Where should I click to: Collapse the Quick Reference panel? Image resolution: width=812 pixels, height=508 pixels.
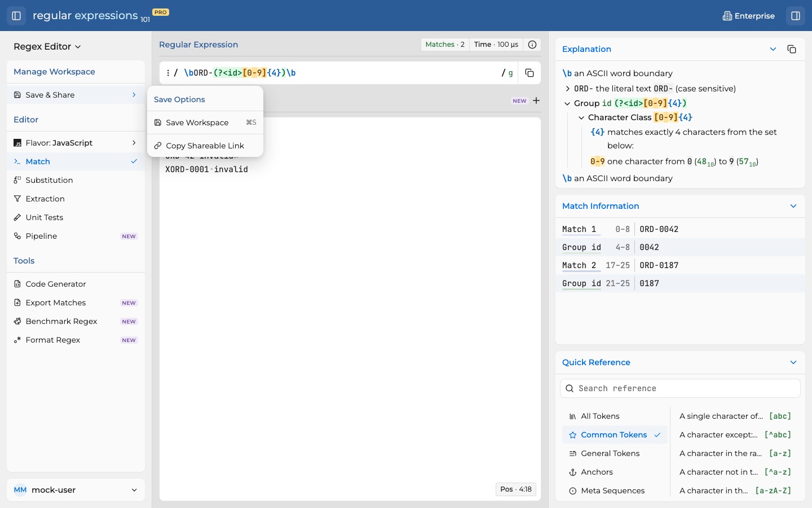[793, 362]
